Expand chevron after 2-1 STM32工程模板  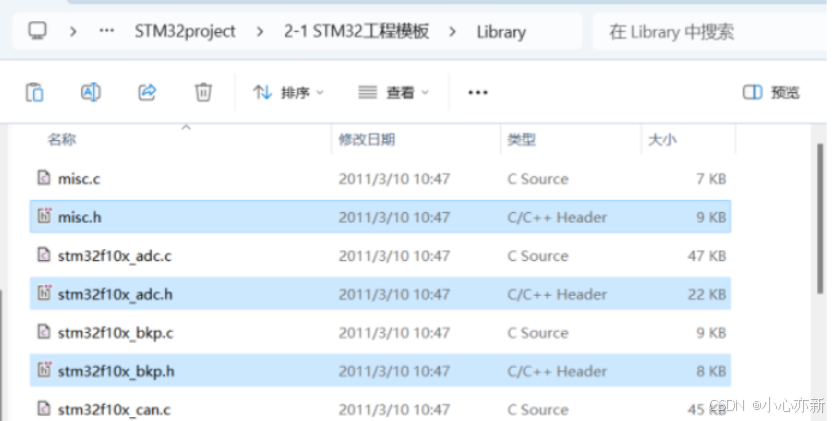point(453,32)
